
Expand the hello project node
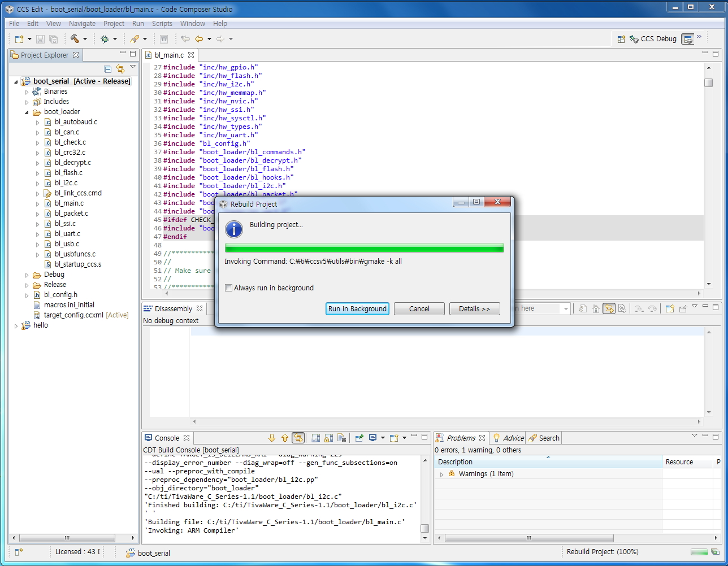pos(16,325)
